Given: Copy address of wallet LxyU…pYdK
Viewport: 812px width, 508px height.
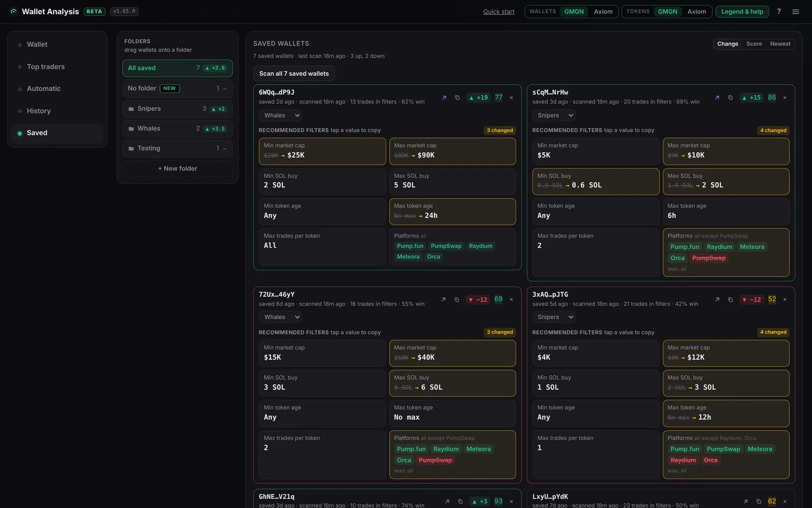Looking at the screenshot, I should tap(759, 501).
